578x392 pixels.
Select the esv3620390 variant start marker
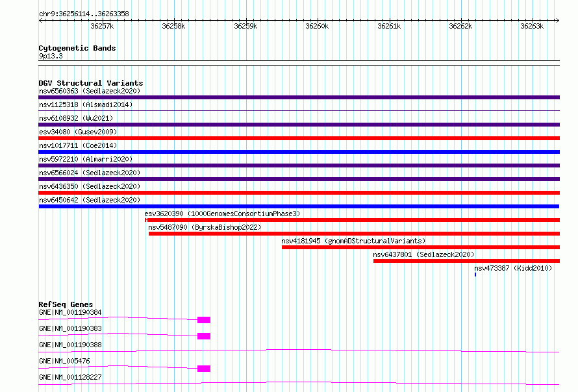(x=146, y=220)
